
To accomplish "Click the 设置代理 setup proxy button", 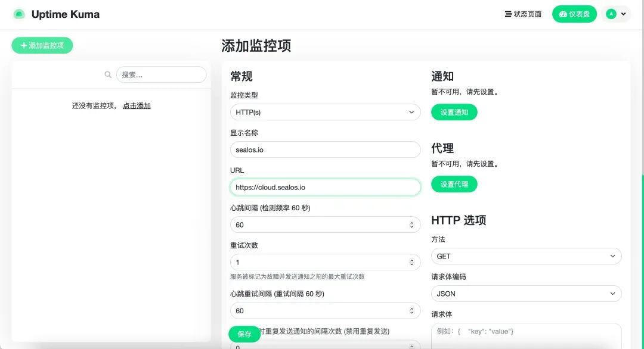I will point(454,184).
